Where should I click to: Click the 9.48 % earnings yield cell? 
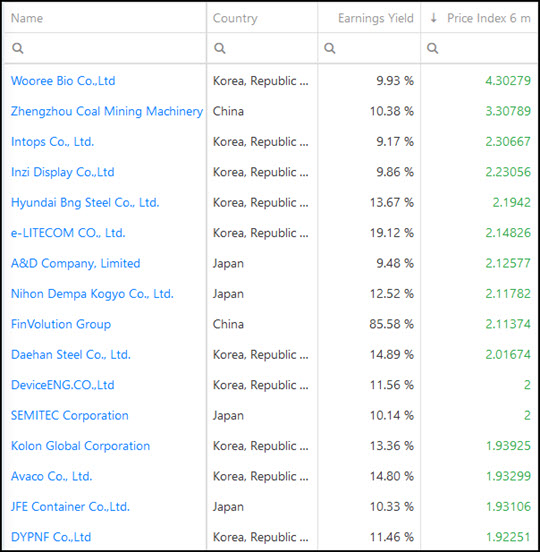tap(395, 263)
